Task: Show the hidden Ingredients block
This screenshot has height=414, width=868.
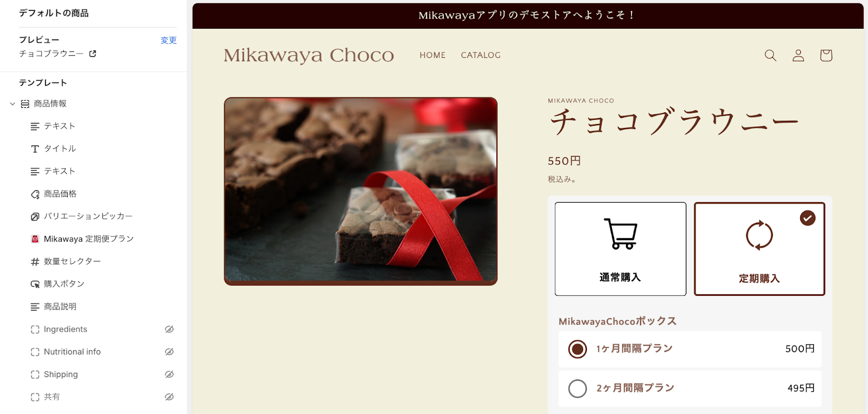Action: pyautogui.click(x=169, y=329)
